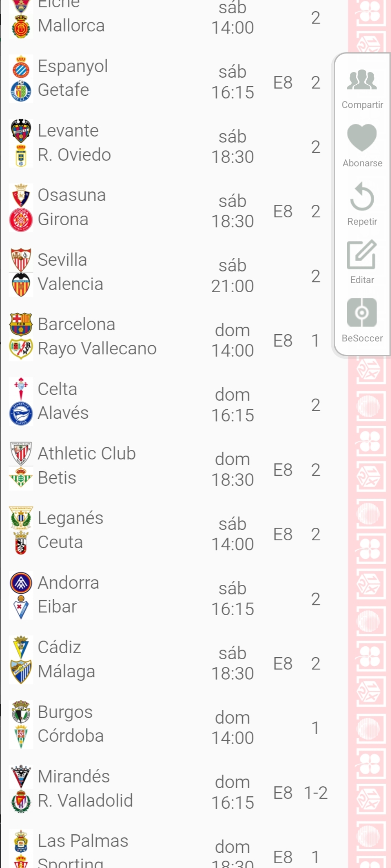
Task: Tap prediction 1 on Burgos–Córdoba row
Action: [x=315, y=728]
